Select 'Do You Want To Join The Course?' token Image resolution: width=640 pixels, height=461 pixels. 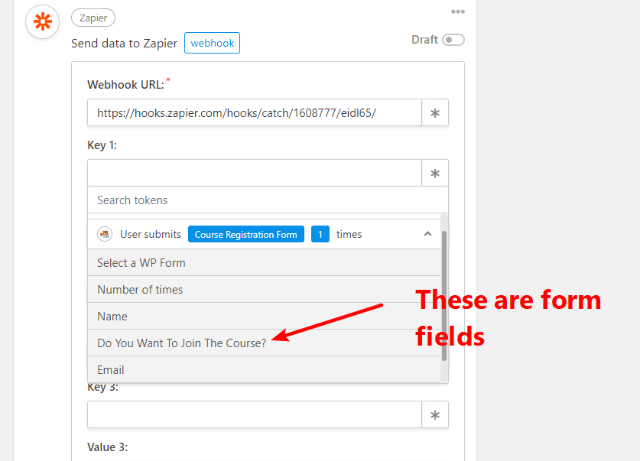pyautogui.click(x=264, y=343)
